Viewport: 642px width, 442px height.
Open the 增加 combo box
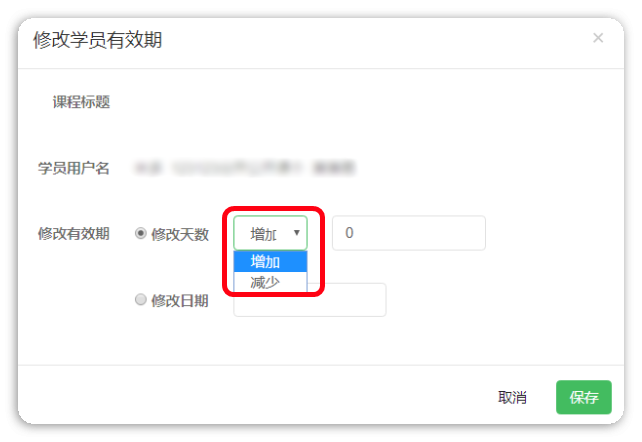tap(270, 233)
